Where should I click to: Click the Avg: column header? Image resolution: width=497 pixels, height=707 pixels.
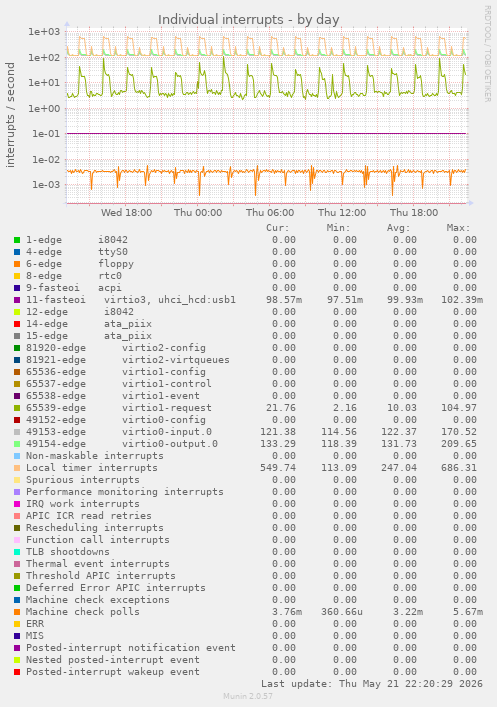[x=398, y=228]
